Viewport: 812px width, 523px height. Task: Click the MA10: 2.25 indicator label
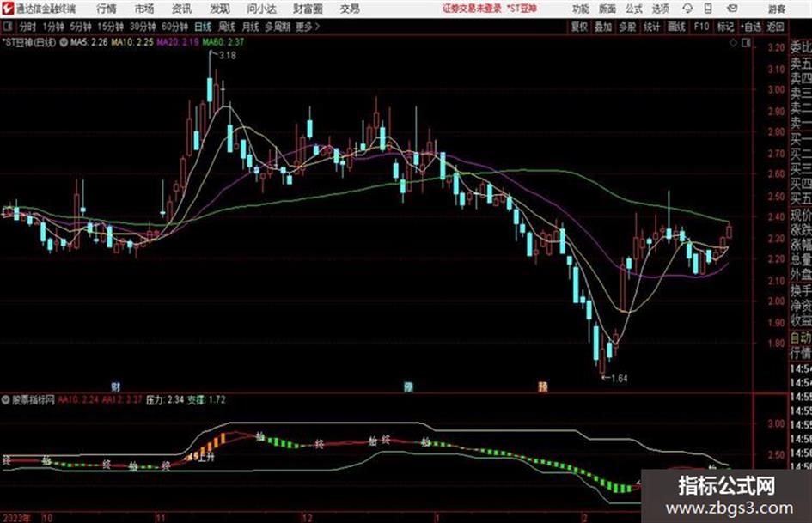(x=132, y=42)
